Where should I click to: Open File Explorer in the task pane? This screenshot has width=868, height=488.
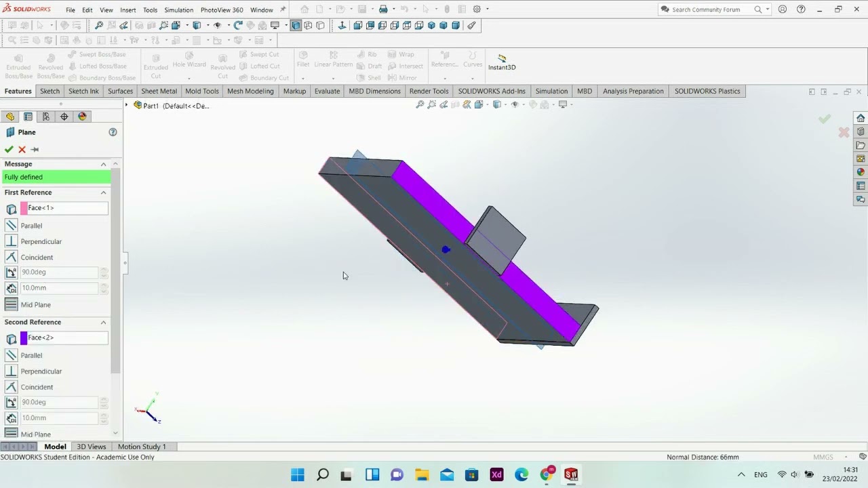[x=861, y=145]
